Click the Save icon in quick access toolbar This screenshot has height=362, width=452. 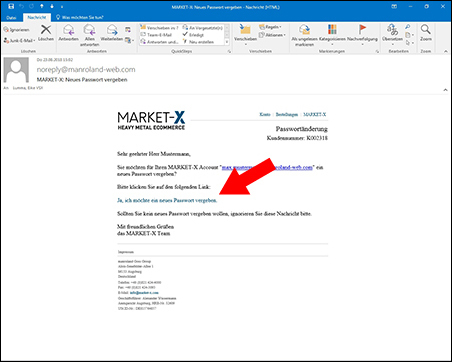pyautogui.click(x=11, y=6)
